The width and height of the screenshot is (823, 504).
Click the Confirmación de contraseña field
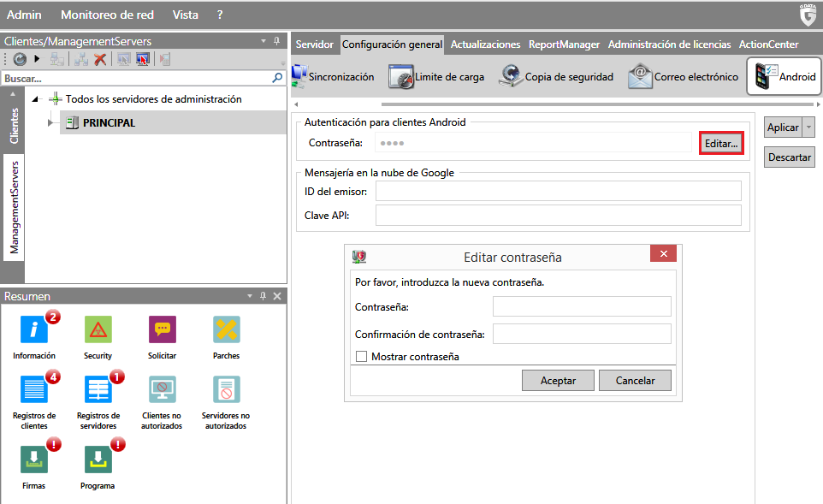582,334
